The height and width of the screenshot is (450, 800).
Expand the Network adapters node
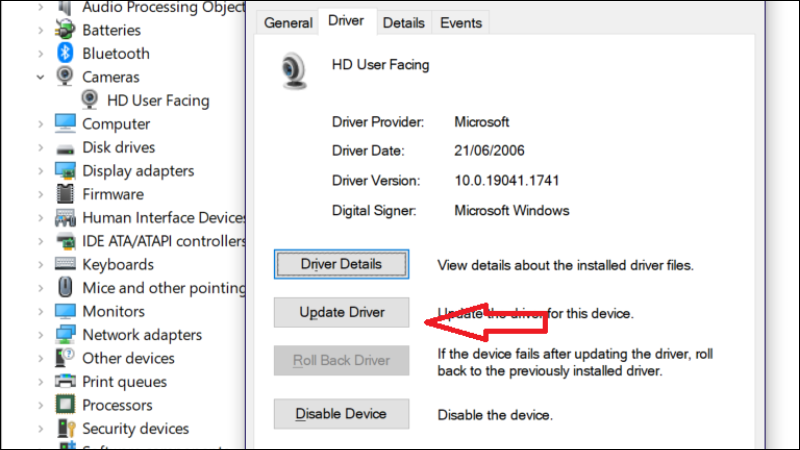40,335
